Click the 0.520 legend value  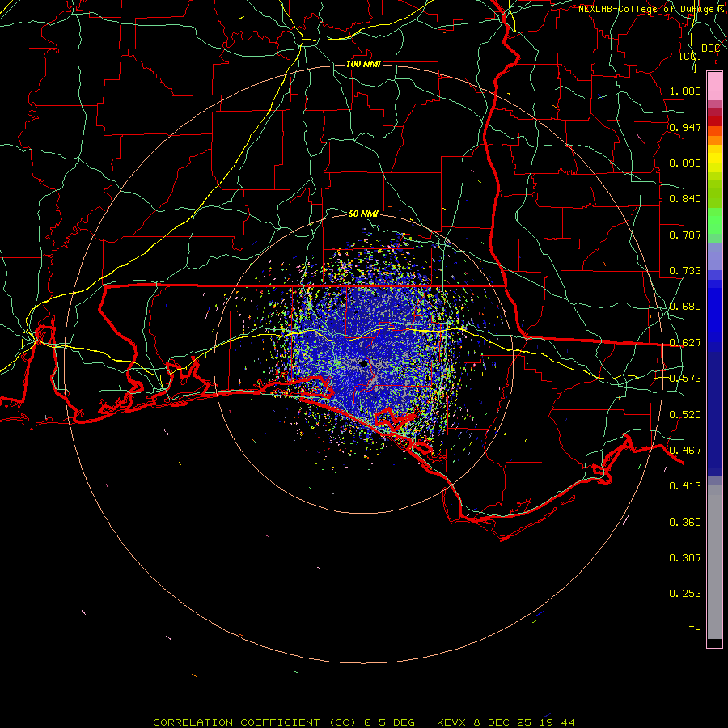685,414
